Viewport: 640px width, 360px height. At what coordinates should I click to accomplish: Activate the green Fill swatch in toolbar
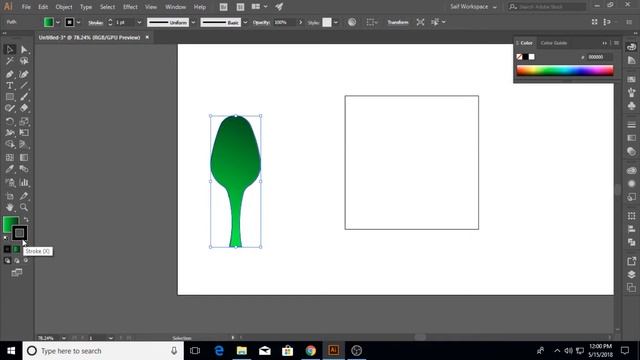(x=9, y=223)
